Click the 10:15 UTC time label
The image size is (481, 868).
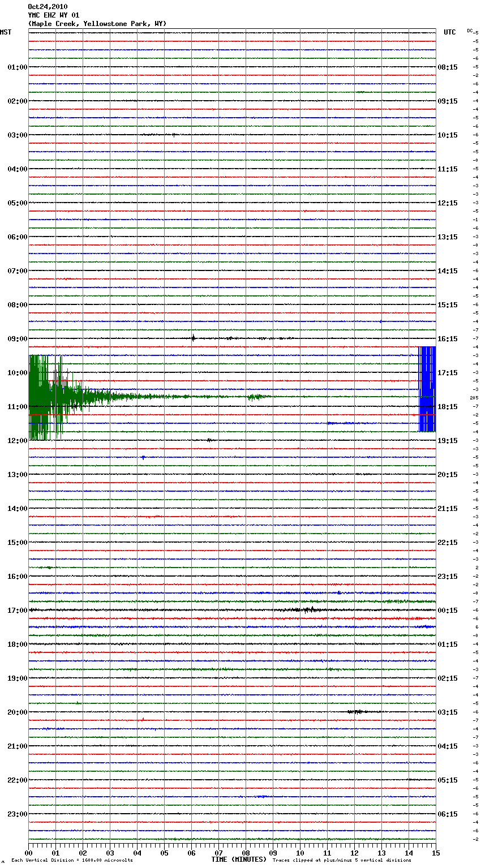tap(448, 135)
